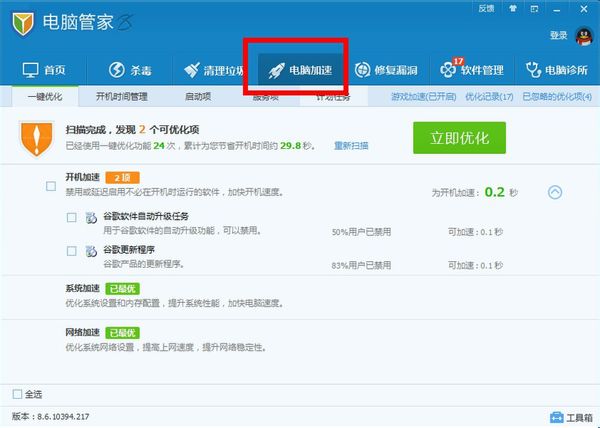Enable the 全选 select-all checkbox
Screen dimensions: 600x428
17,394
